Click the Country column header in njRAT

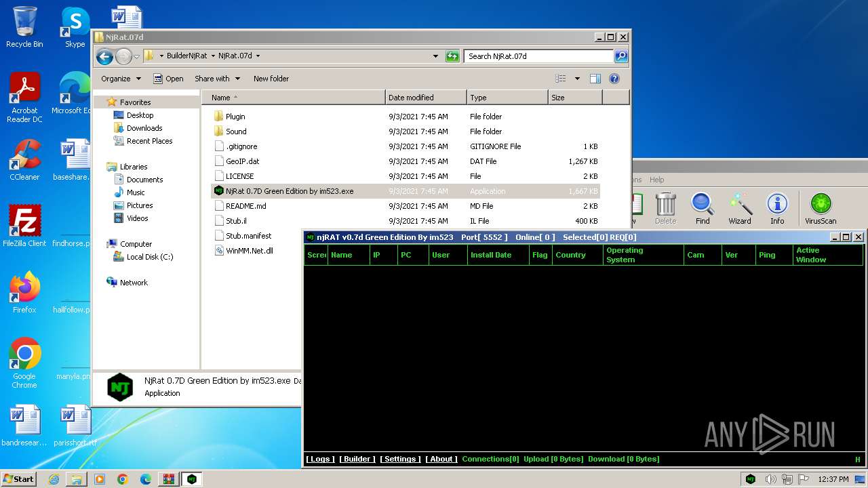coord(578,255)
